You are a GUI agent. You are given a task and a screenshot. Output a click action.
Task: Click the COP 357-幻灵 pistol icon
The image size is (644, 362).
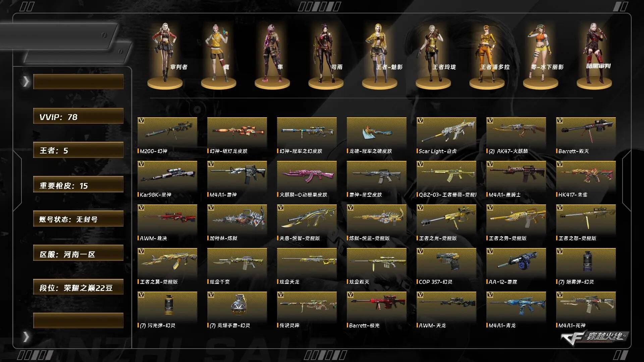pos(446,263)
